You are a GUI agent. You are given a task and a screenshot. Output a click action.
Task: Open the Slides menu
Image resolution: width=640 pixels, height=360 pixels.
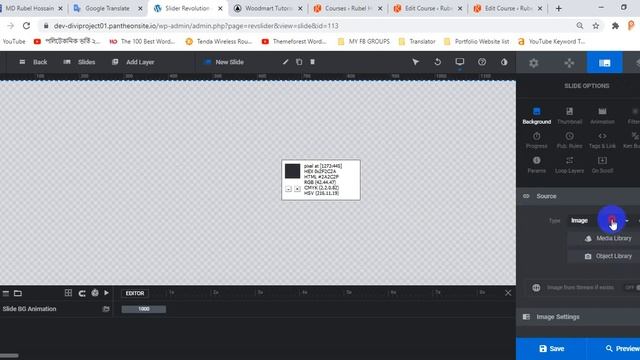(79, 62)
